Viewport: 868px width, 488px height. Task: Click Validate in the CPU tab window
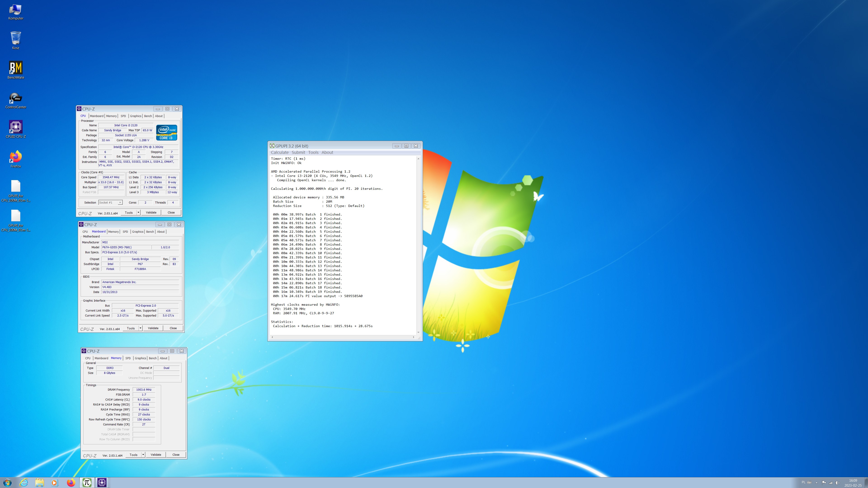(x=151, y=213)
